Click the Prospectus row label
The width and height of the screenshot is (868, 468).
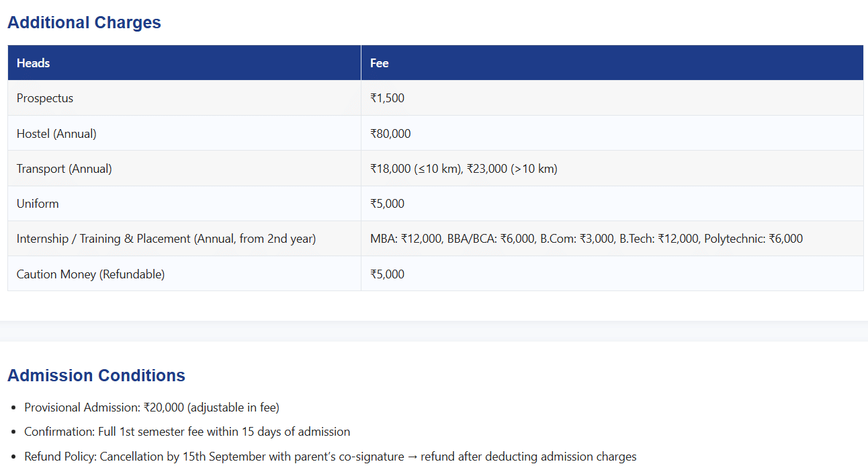(45, 98)
